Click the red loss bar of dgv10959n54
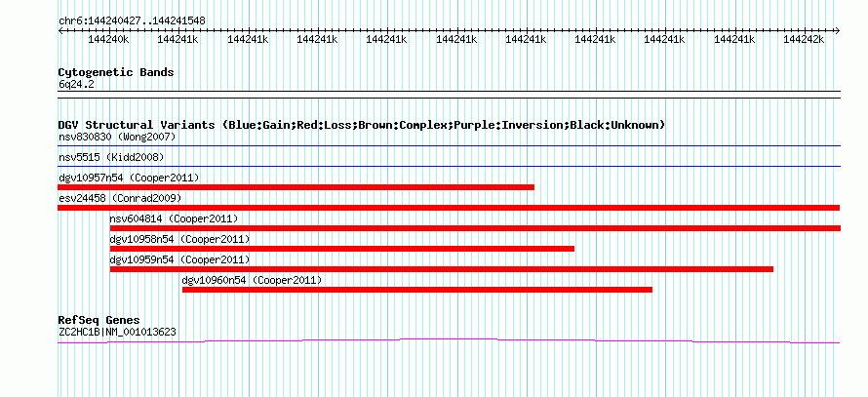This screenshot has height=397, width=868. pos(441,269)
